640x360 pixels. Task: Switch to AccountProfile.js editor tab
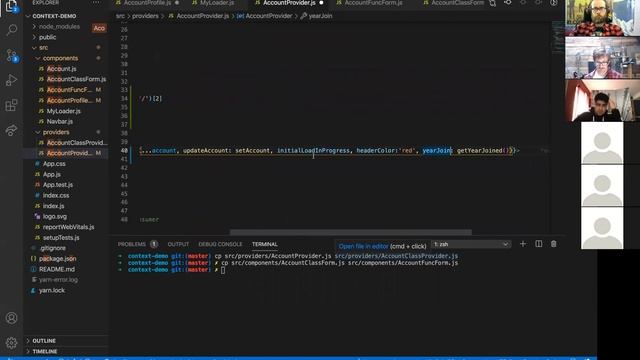coord(147,3)
